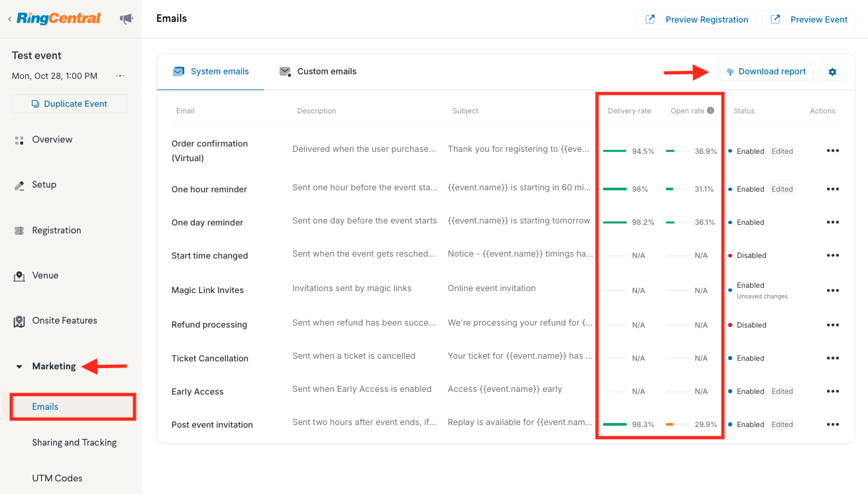868x494 pixels.
Task: Click Preview Registration button
Action: (x=696, y=19)
